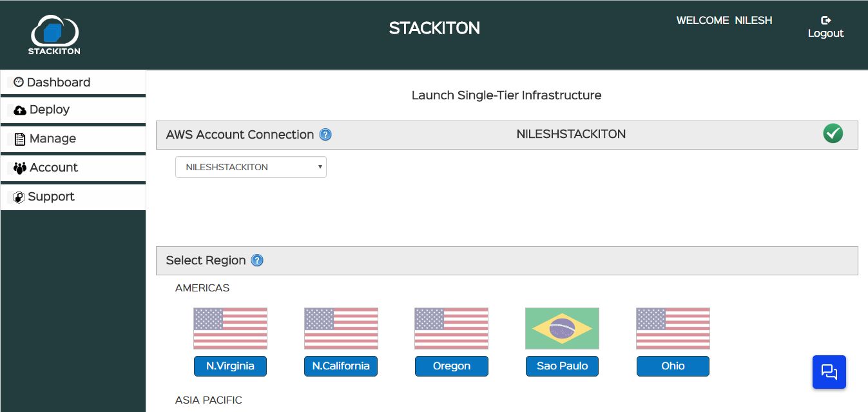Click the Manage document icon

tap(19, 138)
